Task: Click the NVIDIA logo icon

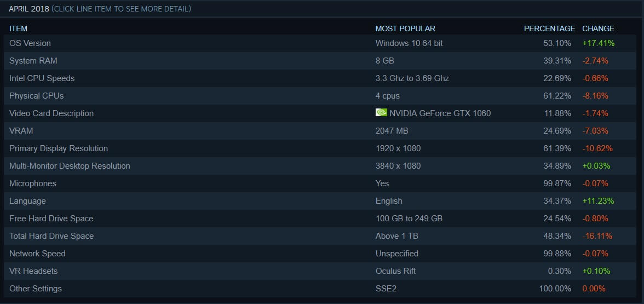Action: 381,112
